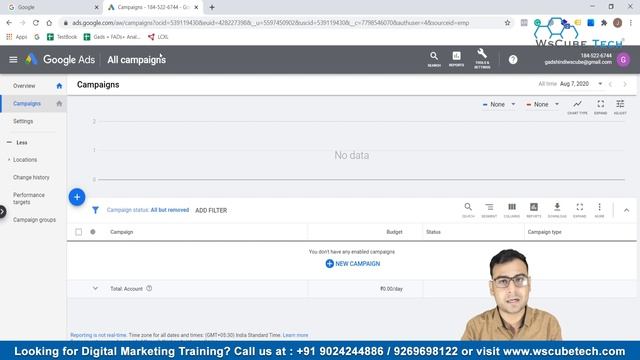Open Performance targets in the sidebar
Screen dimensions: 640x360
[x=29, y=198]
